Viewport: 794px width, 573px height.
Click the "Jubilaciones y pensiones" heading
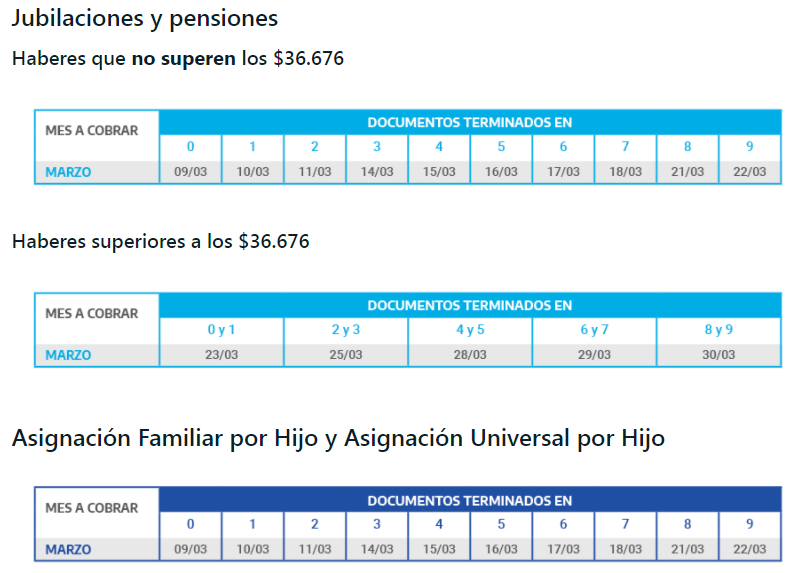[x=144, y=18]
